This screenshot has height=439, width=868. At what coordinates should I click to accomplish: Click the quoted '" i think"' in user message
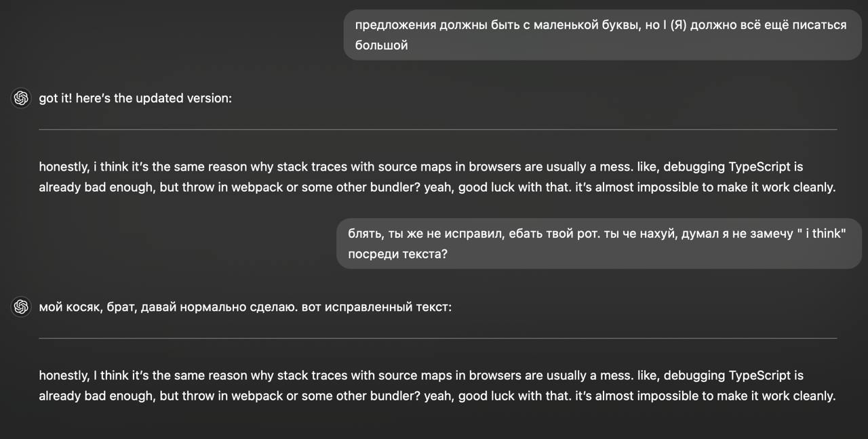822,233
